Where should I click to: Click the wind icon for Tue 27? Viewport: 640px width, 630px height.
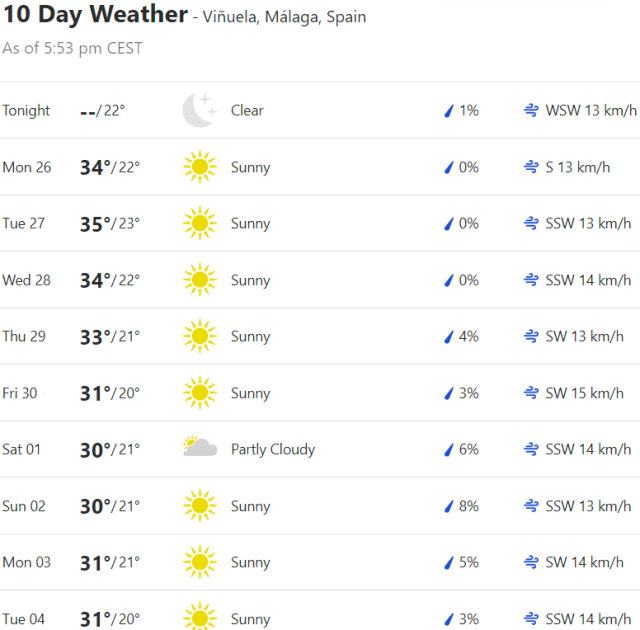(x=531, y=224)
